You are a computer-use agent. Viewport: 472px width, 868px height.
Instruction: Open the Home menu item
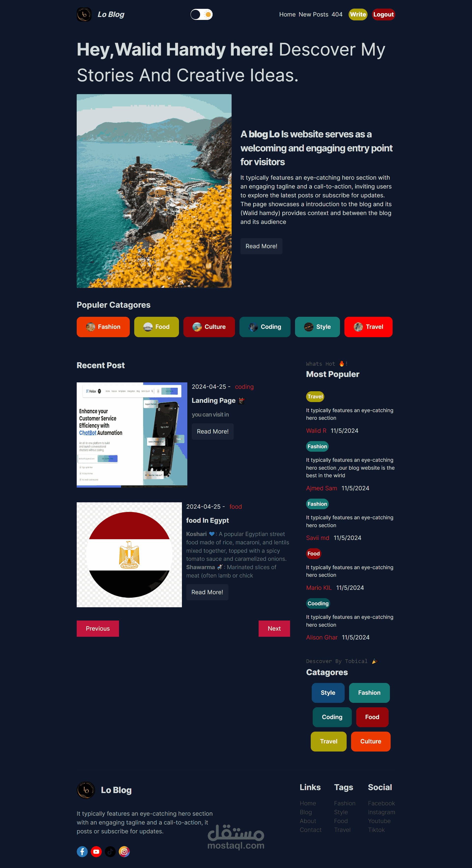286,14
